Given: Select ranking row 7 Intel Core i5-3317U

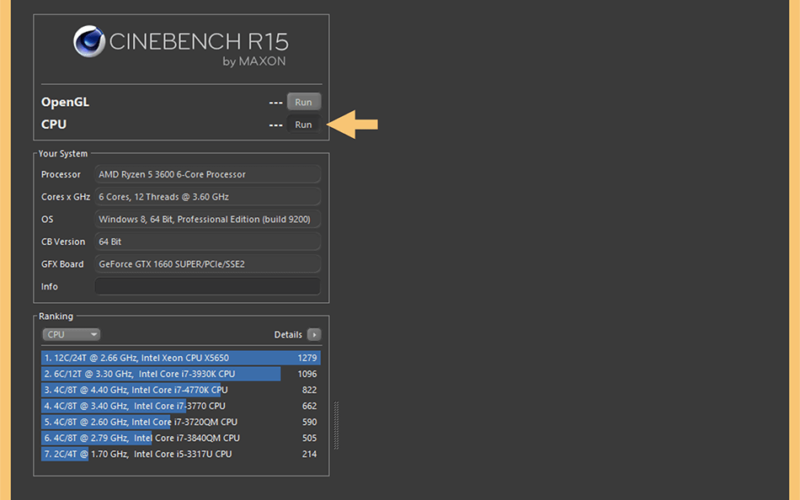Looking at the screenshot, I should click(x=181, y=454).
